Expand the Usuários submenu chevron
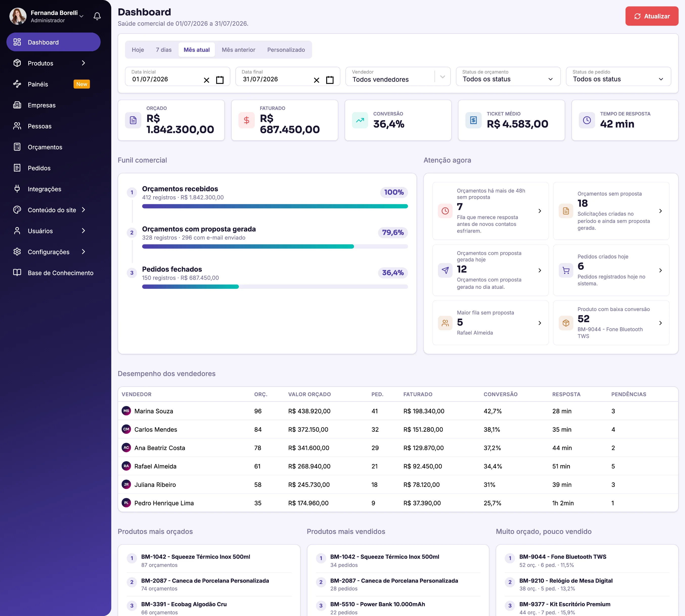685x616 pixels. (x=83, y=231)
